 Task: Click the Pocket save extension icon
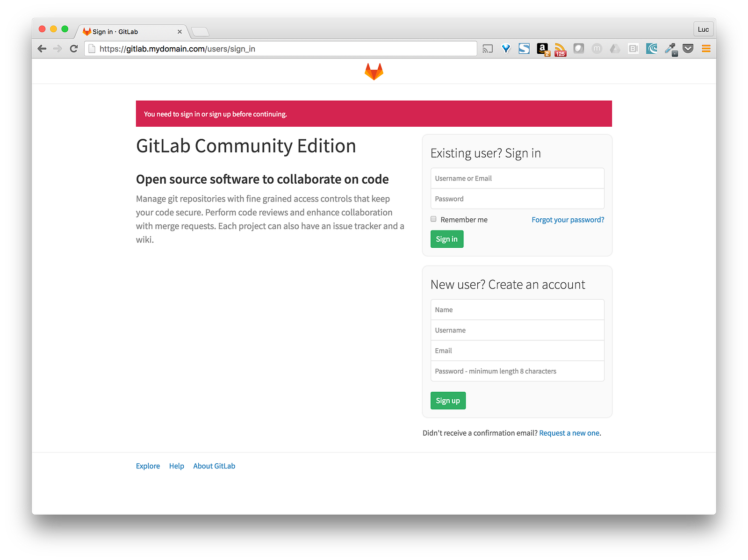tap(688, 49)
